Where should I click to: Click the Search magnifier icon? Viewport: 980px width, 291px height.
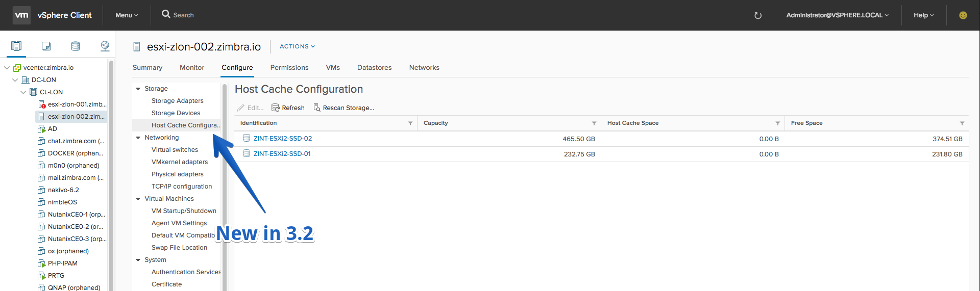pos(166,14)
